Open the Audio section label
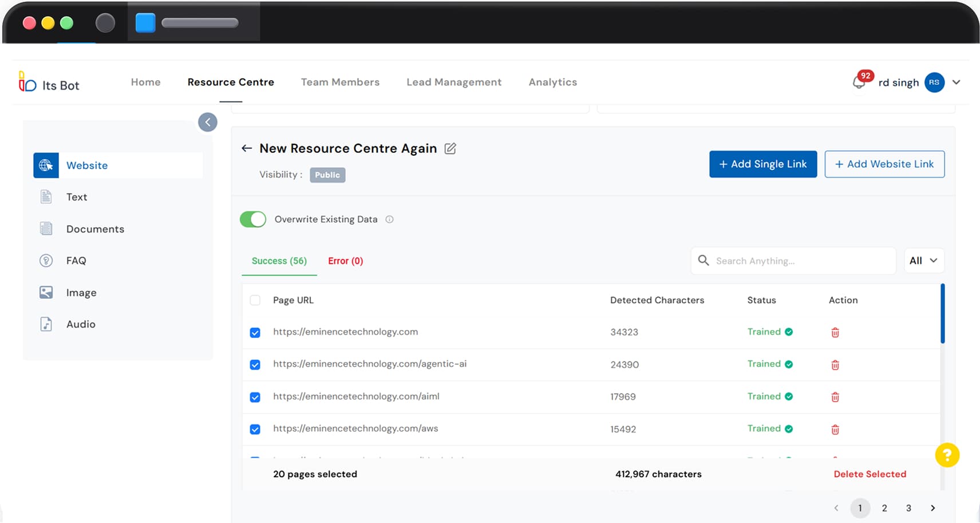This screenshot has width=980, height=523. (x=81, y=324)
